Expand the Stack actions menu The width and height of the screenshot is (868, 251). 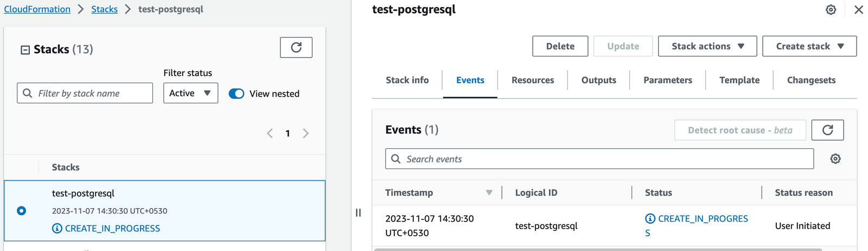tap(707, 46)
